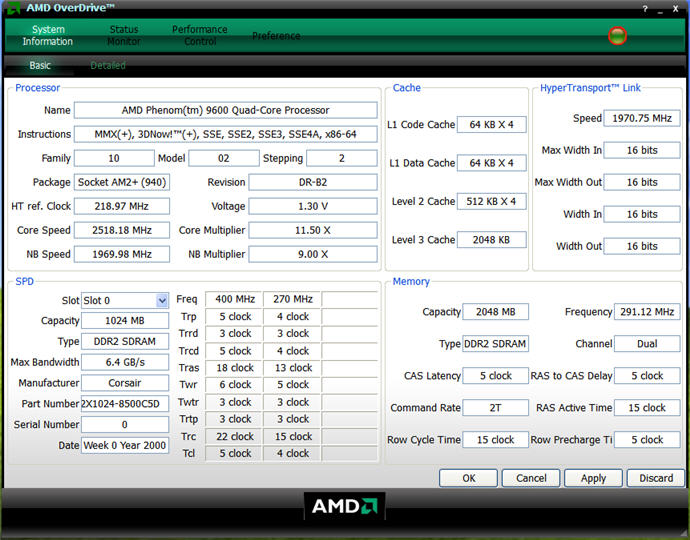Screen dimensions: 690x540
Task: Click the Manufacturer Corsair field
Action: [x=125, y=383]
